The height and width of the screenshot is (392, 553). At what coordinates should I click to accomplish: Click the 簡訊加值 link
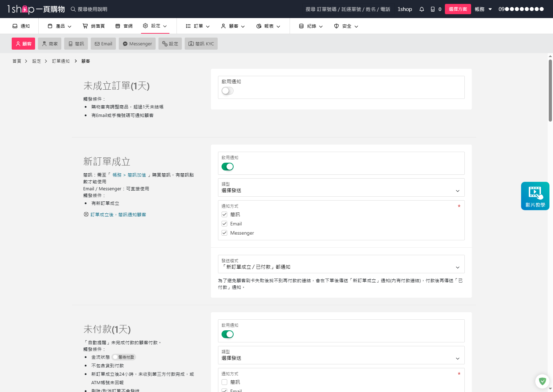137,174
